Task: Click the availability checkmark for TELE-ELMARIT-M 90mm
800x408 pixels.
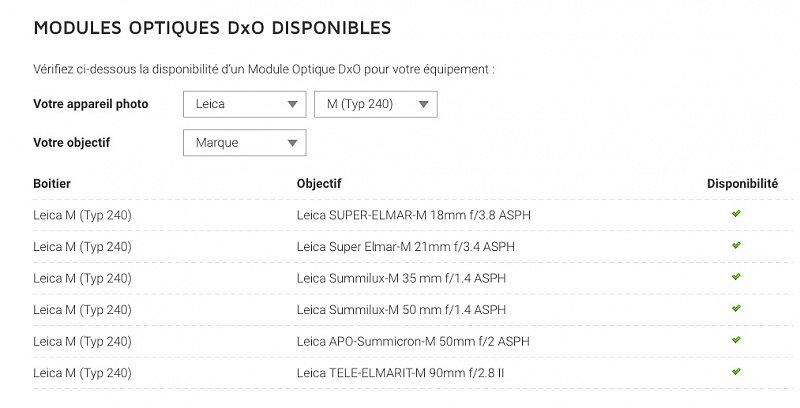Action: click(x=736, y=372)
